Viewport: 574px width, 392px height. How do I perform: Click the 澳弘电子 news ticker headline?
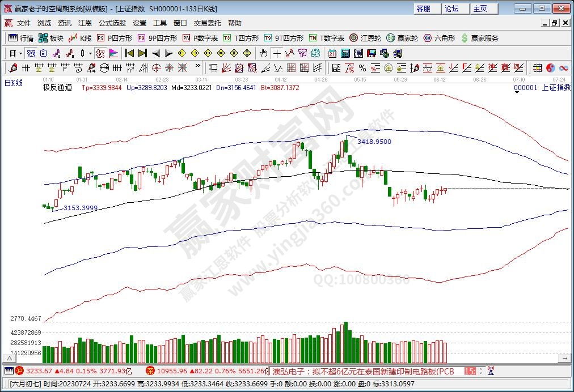tap(364, 372)
